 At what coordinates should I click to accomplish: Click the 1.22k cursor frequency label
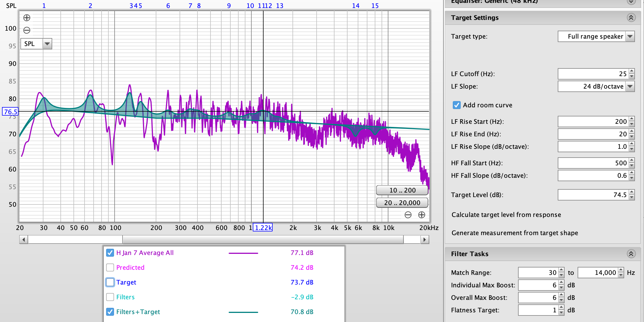(263, 227)
